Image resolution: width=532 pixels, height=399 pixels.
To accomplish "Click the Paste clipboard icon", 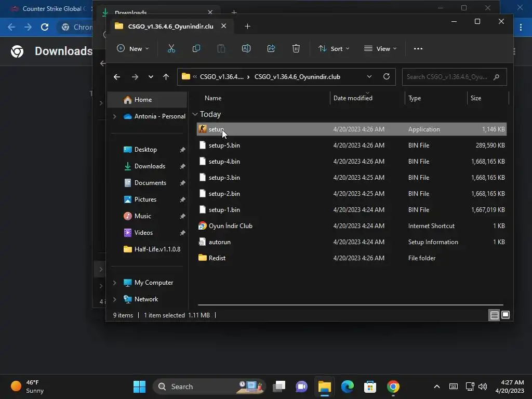I will point(221,48).
